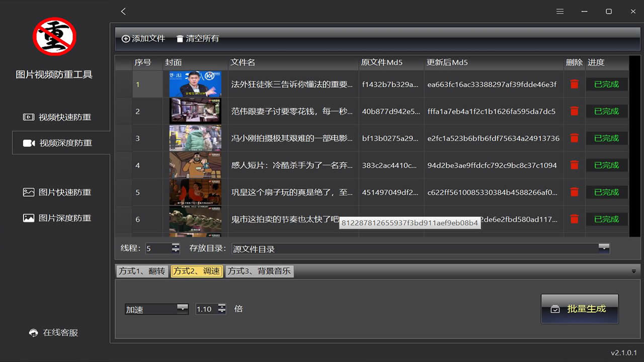The width and height of the screenshot is (644, 362).
Task: Switch to the 方式1、翻转 tab
Action: coord(142,271)
